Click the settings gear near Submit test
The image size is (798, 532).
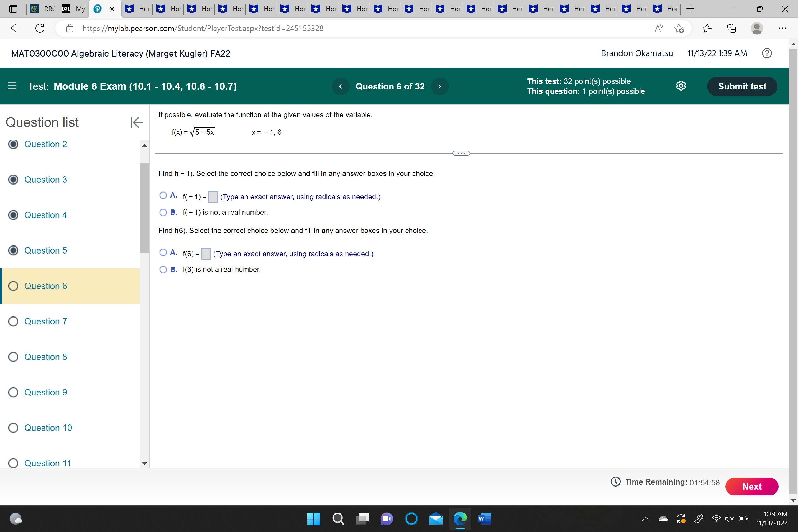681,86
